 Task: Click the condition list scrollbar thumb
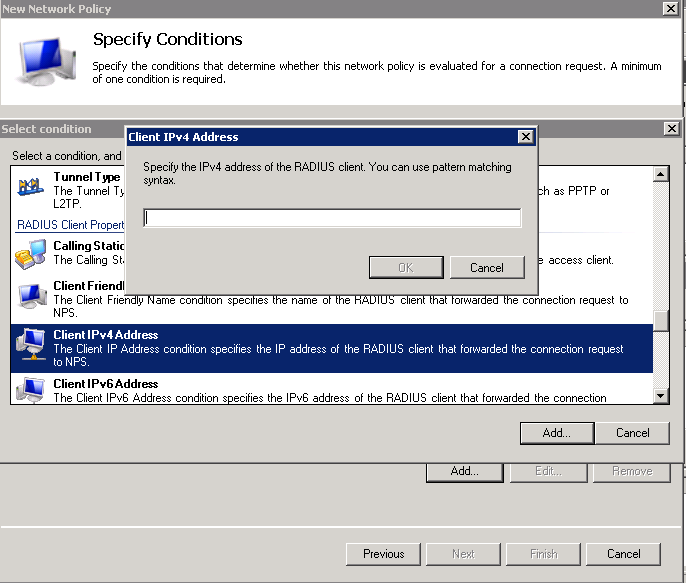click(x=661, y=321)
